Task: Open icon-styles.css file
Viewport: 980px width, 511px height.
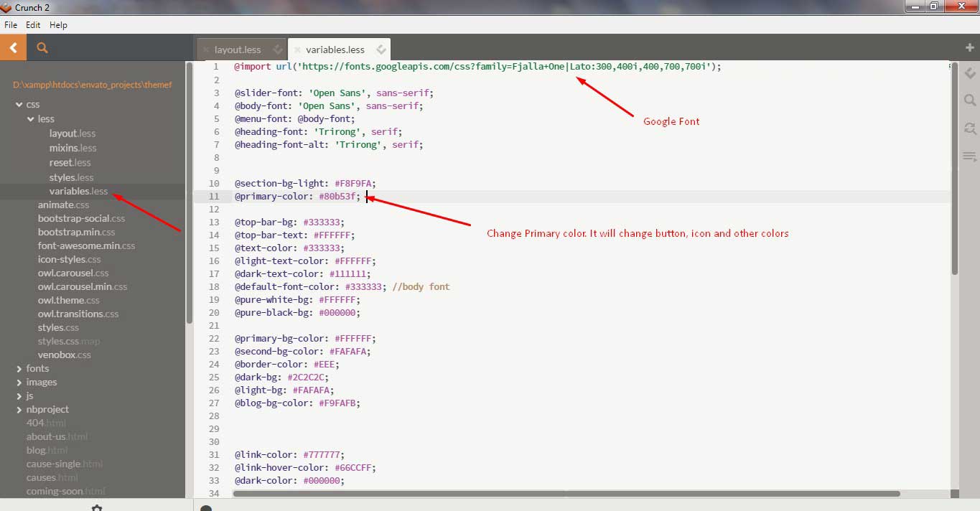Action: 69,259
